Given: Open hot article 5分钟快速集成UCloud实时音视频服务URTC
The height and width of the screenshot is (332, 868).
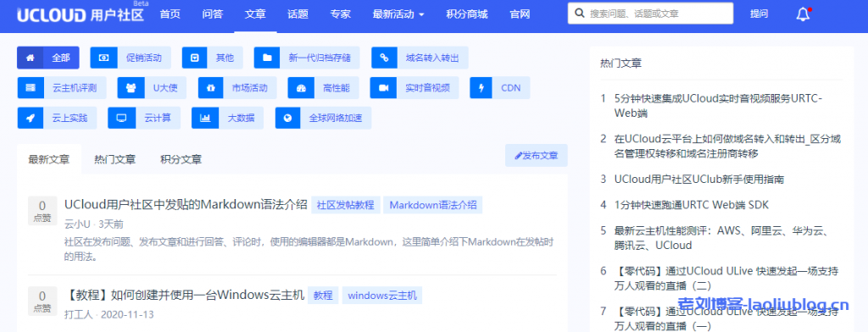Looking at the screenshot, I should click(x=719, y=106).
